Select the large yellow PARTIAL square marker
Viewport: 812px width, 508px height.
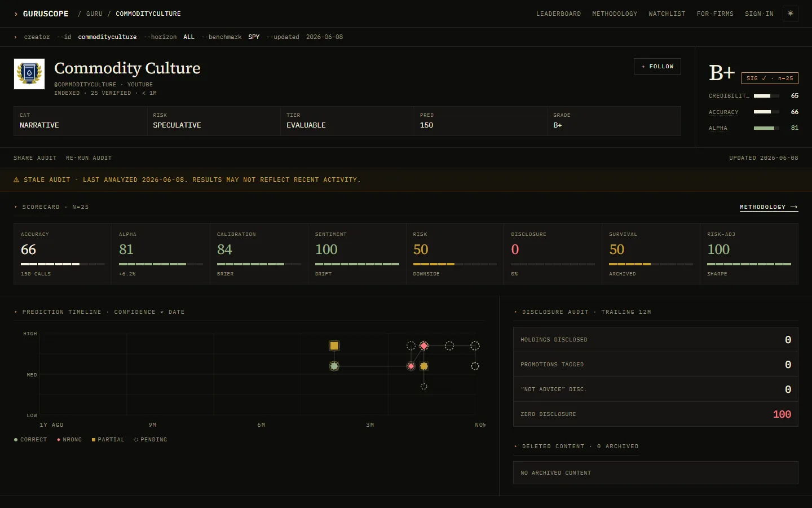(334, 345)
